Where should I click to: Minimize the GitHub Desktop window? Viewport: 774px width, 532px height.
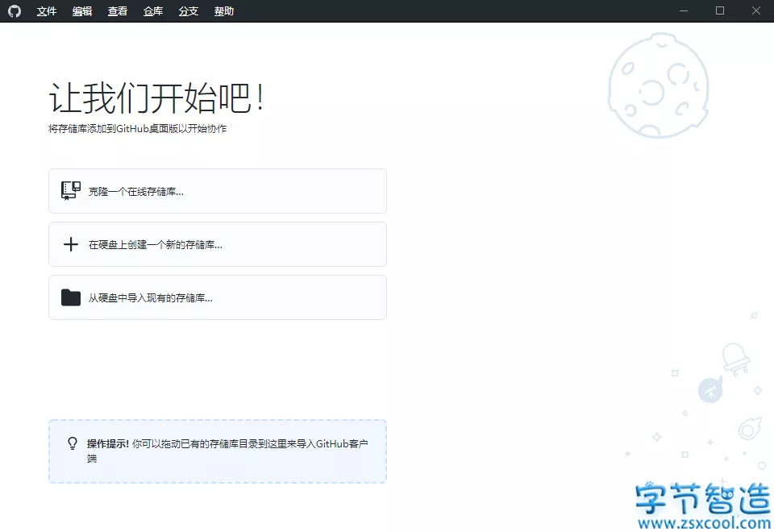point(684,10)
